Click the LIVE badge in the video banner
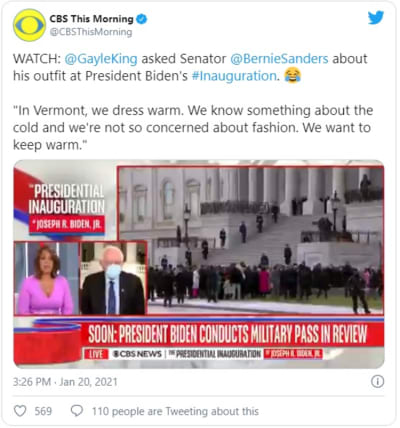The height and width of the screenshot is (428, 400). coord(96,354)
